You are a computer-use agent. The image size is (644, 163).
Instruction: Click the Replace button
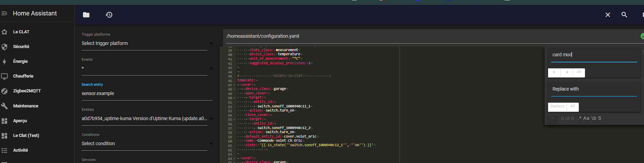(557, 106)
